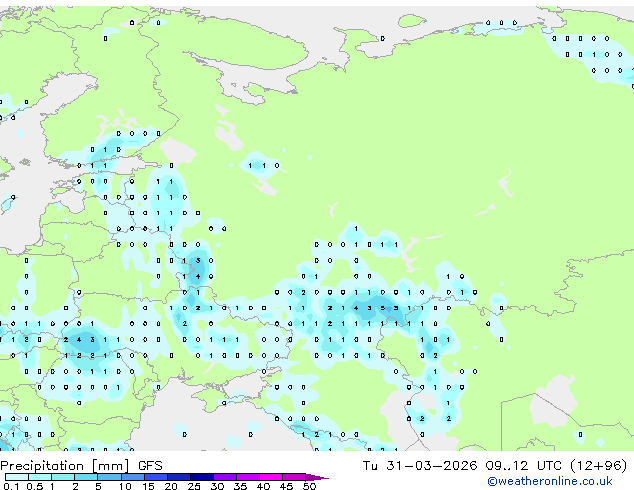Click the 'Precipitation [mm] GFS' title text
This screenshot has height=490, width=634.
pos(81,466)
